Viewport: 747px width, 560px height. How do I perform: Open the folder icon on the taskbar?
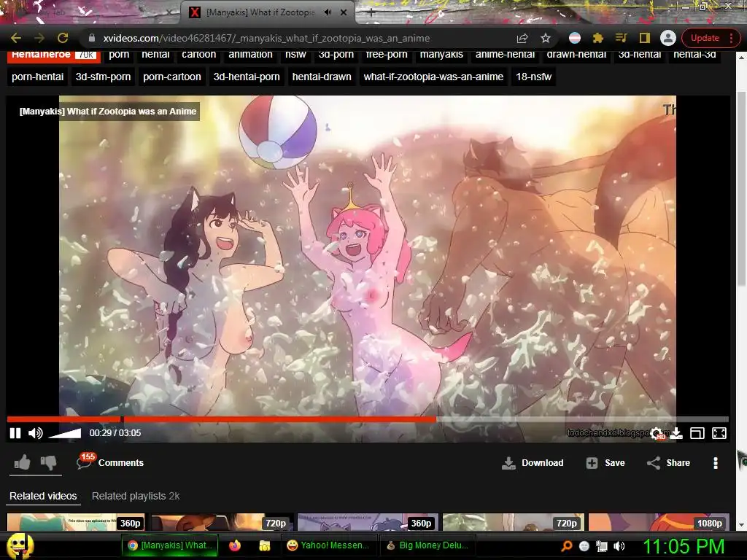[264, 545]
